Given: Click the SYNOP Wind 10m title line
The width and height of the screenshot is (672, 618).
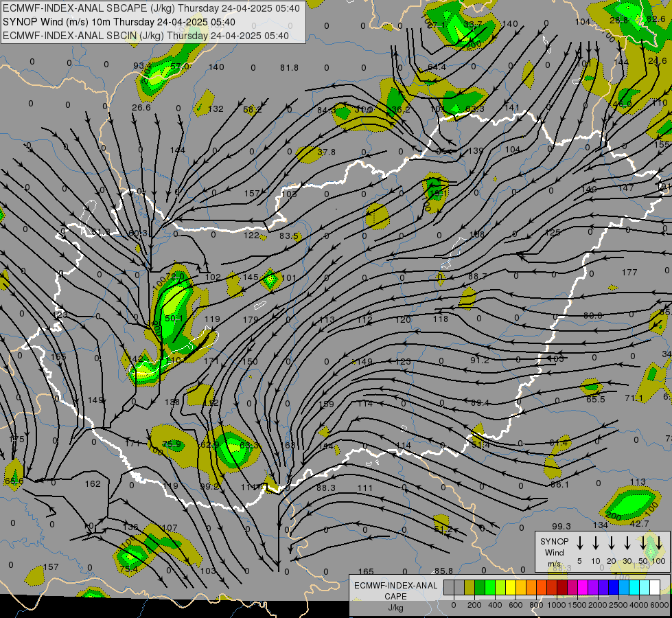Looking at the screenshot, I should tap(119, 22).
